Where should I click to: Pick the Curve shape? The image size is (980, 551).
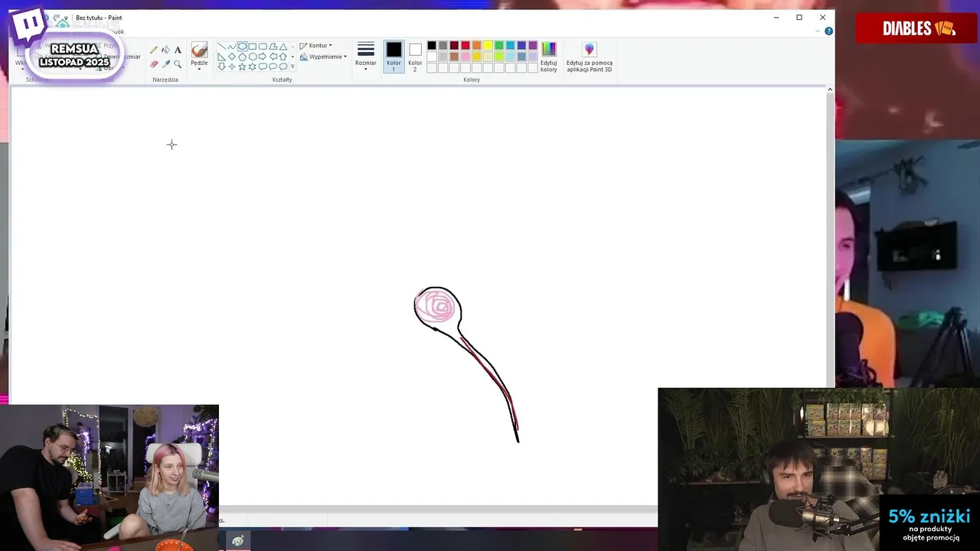tap(232, 46)
